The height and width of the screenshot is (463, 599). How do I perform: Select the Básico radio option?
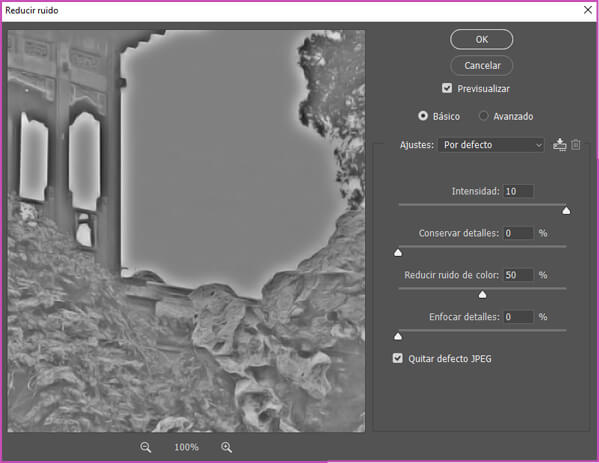(423, 116)
